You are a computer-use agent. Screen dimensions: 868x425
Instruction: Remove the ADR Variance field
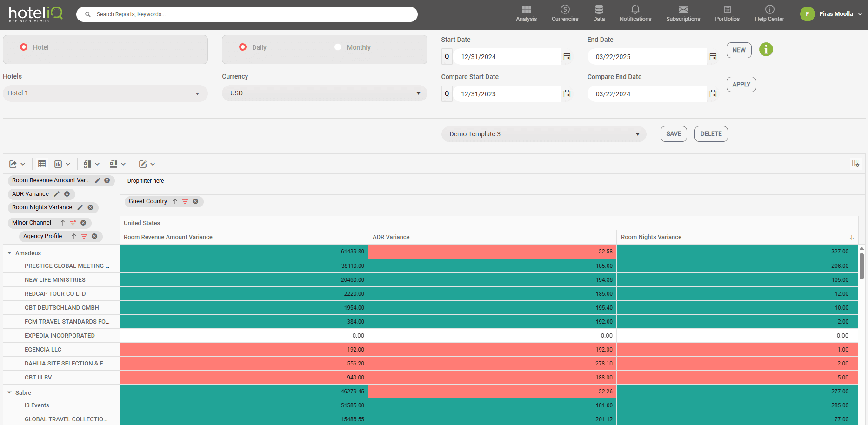point(67,194)
